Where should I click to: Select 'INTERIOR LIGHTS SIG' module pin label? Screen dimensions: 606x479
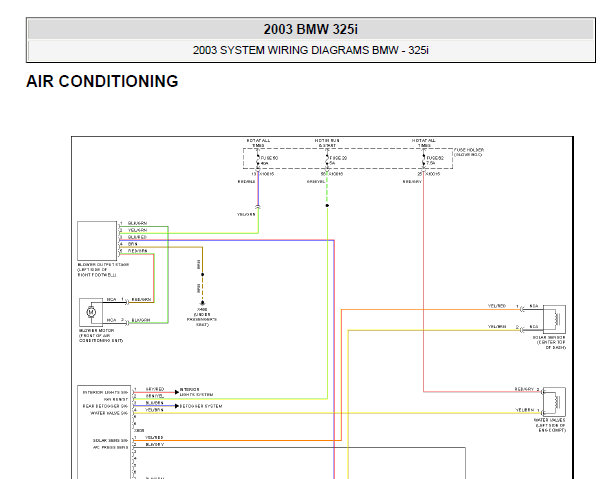105,392
